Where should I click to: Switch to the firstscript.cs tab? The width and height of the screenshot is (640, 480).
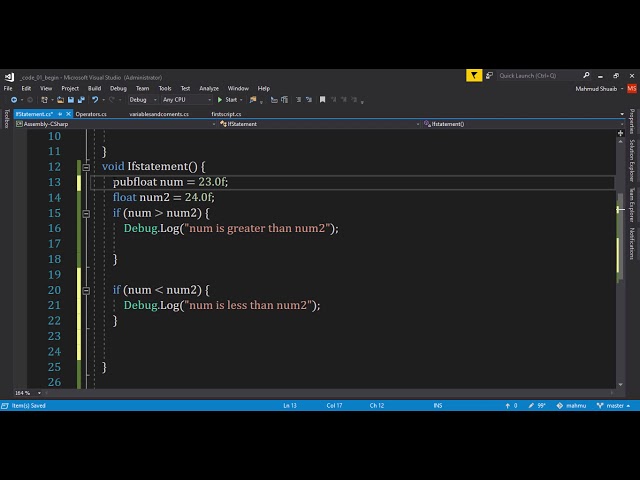[226, 114]
